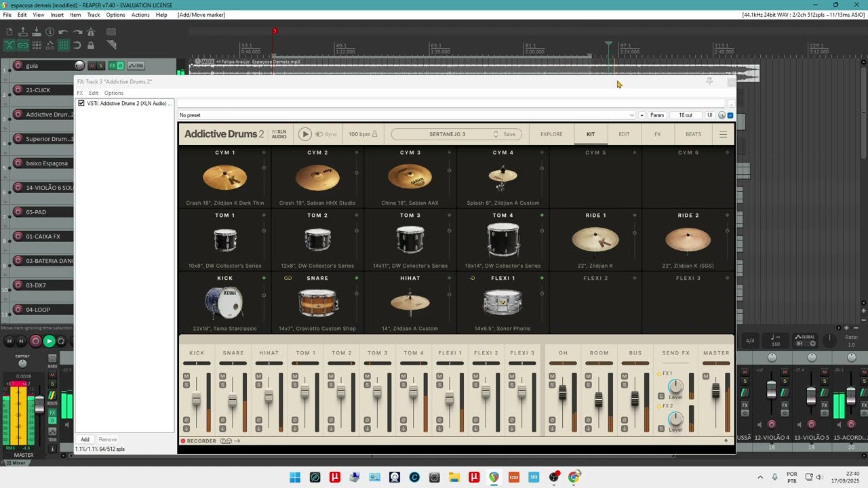
Task: Open the Addictive Drums hamburger menu
Action: pos(723,134)
